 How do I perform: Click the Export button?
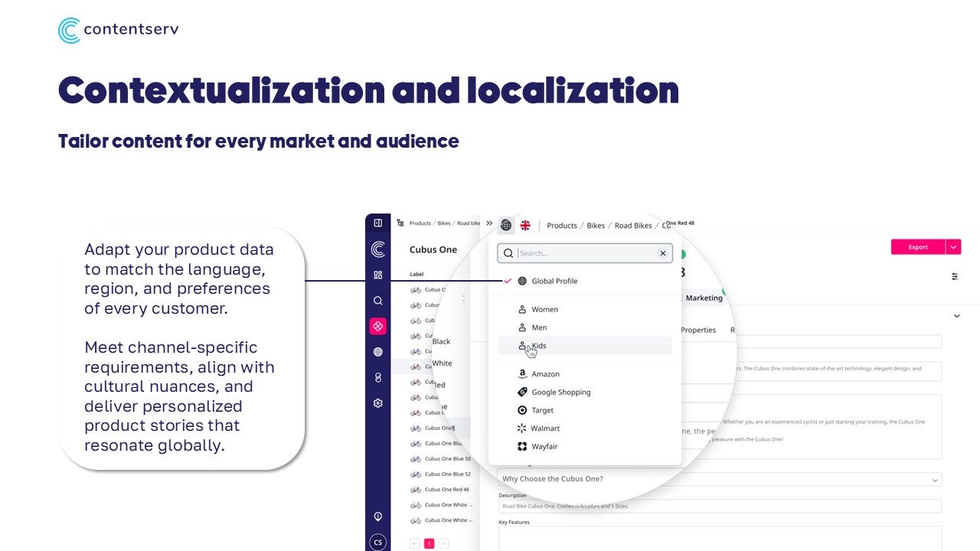click(x=918, y=247)
